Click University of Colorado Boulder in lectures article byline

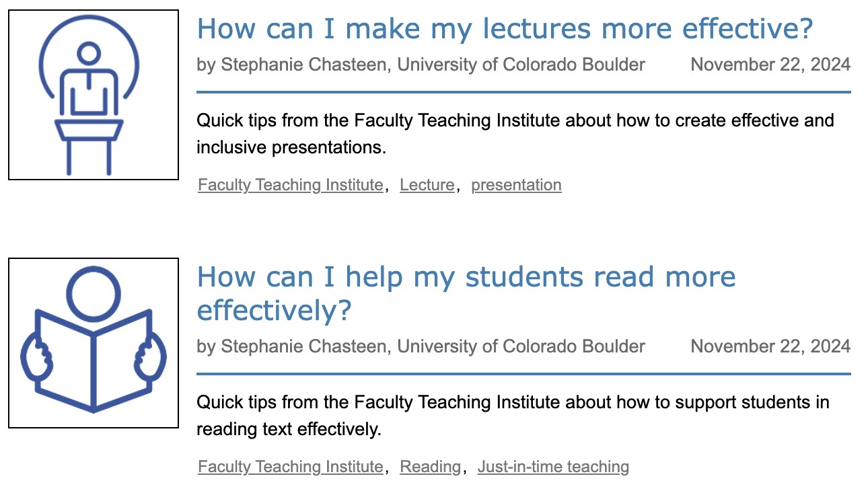pos(521,65)
